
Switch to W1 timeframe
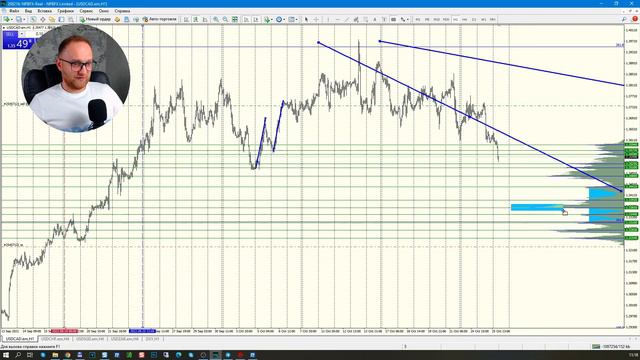483,19
